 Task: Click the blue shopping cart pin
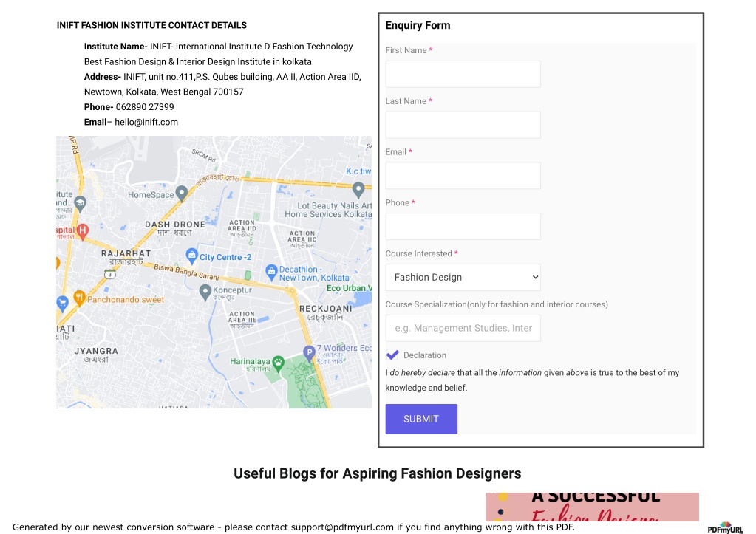click(62, 303)
